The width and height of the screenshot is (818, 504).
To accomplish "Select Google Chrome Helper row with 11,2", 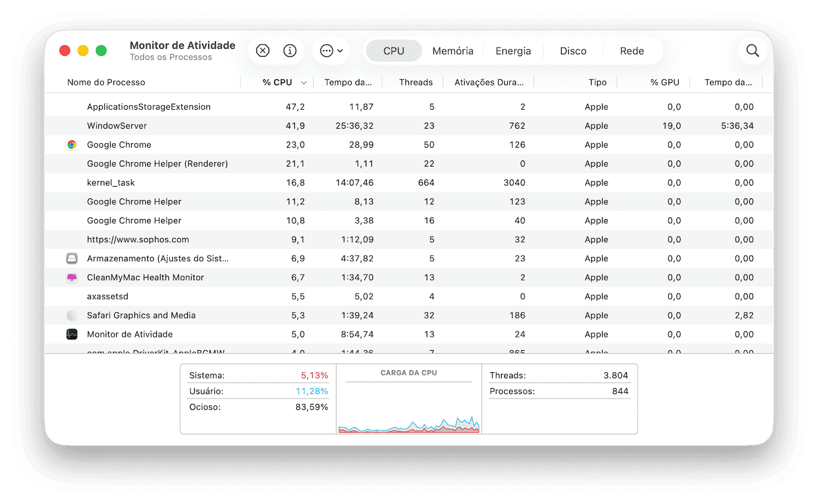I will pyautogui.click(x=409, y=201).
